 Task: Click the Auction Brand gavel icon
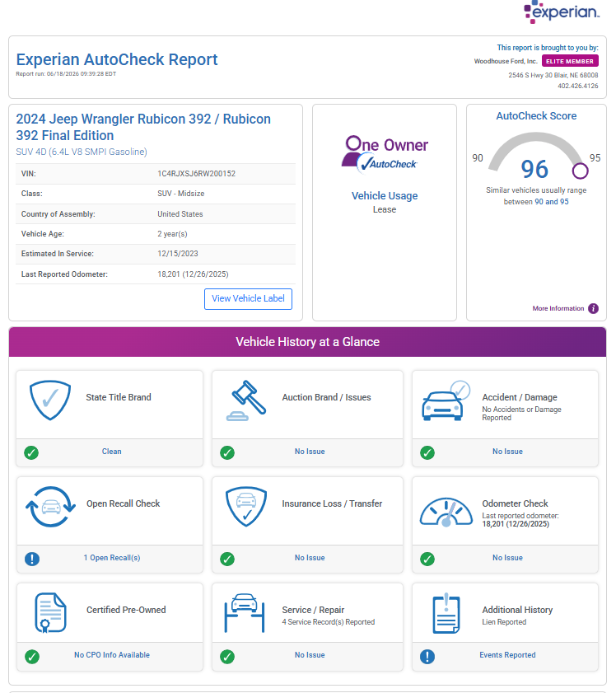pos(246,400)
